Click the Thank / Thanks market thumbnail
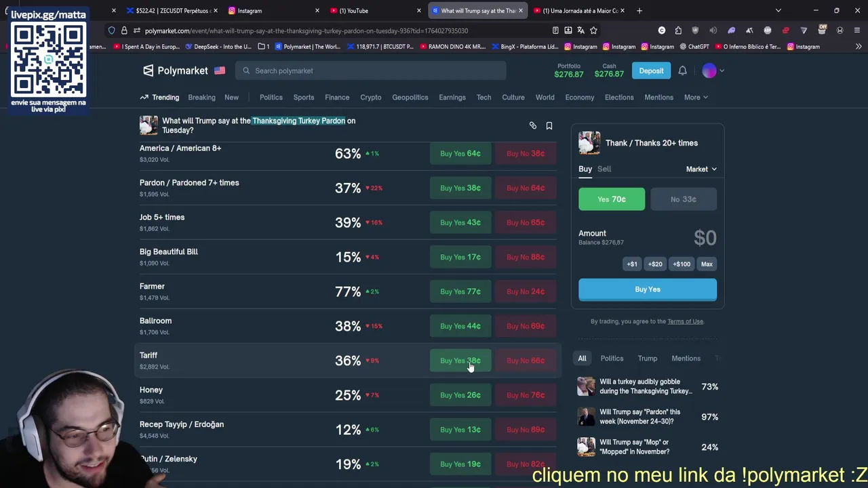Screen dimensions: 868x488 pos(589,143)
